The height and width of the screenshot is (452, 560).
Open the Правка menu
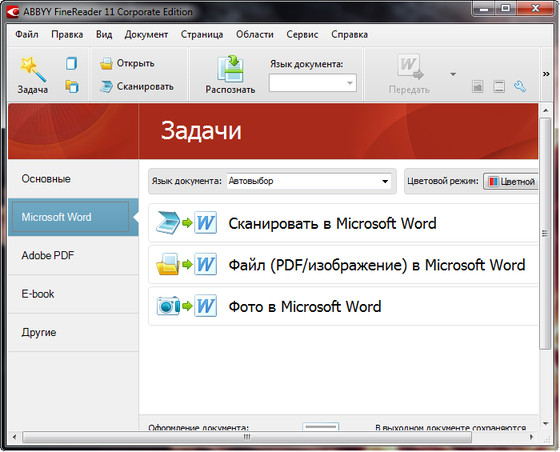67,35
